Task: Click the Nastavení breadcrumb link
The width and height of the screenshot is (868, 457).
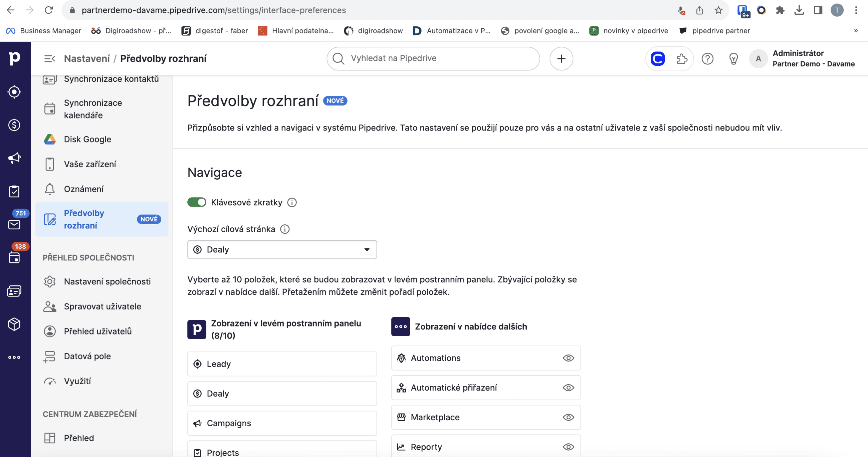Action: pos(86,59)
